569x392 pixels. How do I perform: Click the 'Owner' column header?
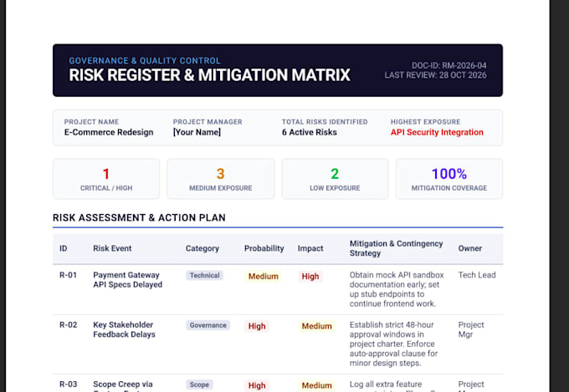470,248
